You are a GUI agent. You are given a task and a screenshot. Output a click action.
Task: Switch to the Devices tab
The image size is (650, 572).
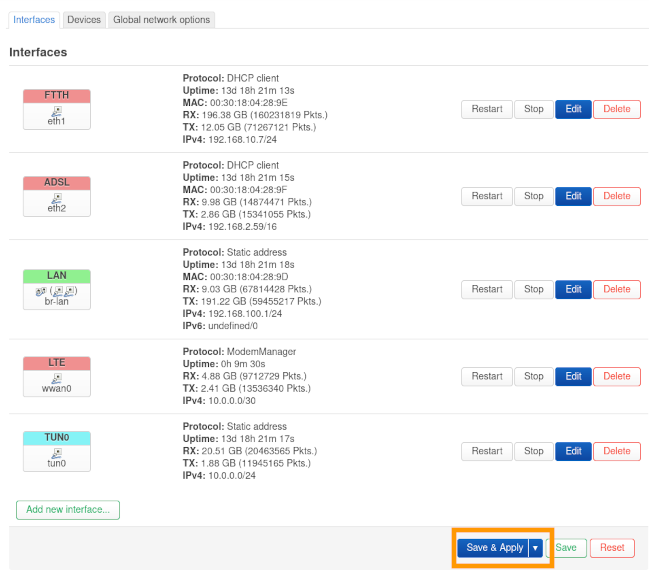pos(84,20)
